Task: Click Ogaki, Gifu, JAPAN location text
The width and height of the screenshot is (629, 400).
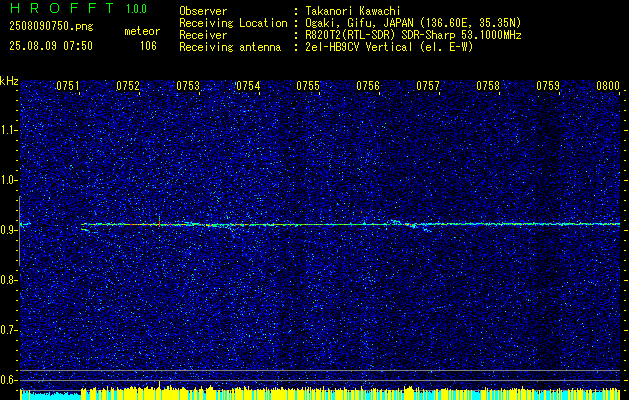Action: [413, 23]
